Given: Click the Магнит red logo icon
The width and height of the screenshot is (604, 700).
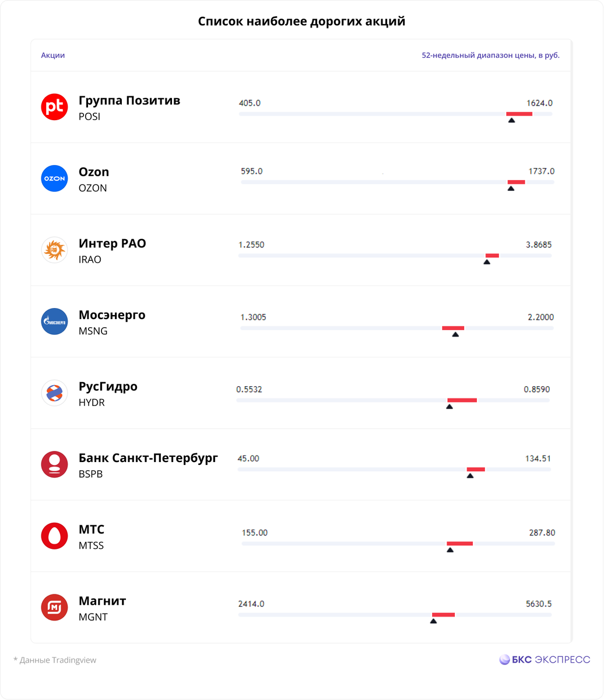Looking at the screenshot, I should (x=55, y=607).
